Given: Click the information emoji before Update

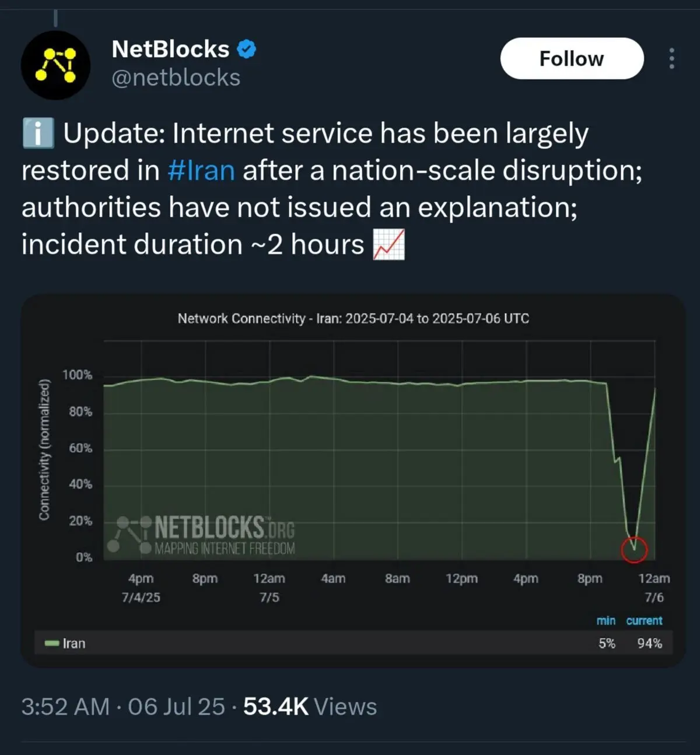Looking at the screenshot, I should pos(38,133).
